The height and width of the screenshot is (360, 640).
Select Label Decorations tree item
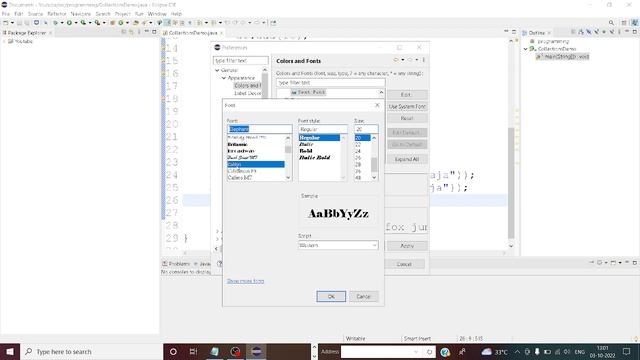click(x=247, y=93)
